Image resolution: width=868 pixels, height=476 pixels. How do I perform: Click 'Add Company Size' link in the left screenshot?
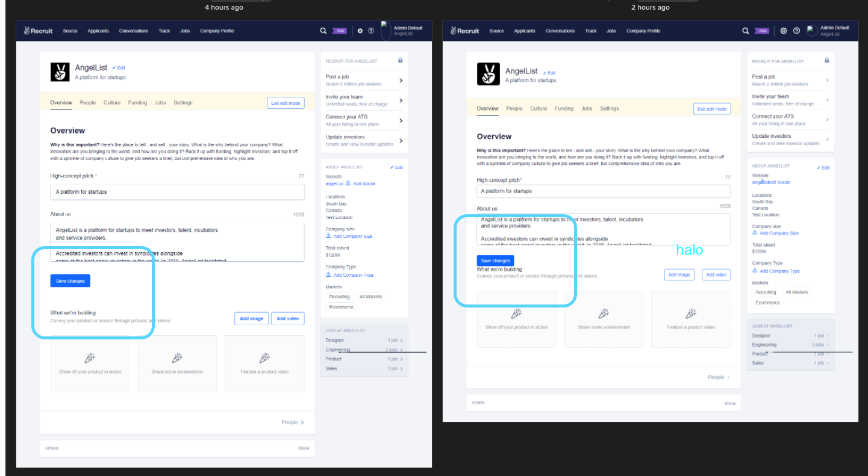[x=353, y=236]
